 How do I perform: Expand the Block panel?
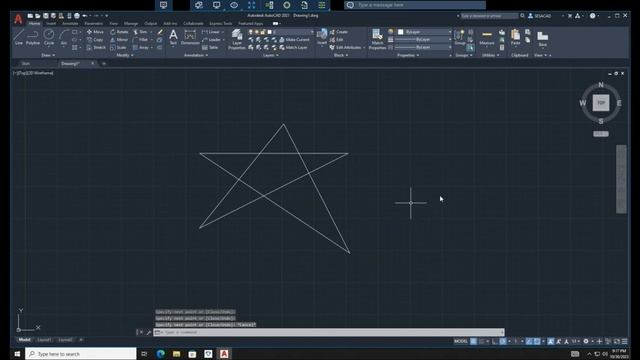click(x=341, y=55)
